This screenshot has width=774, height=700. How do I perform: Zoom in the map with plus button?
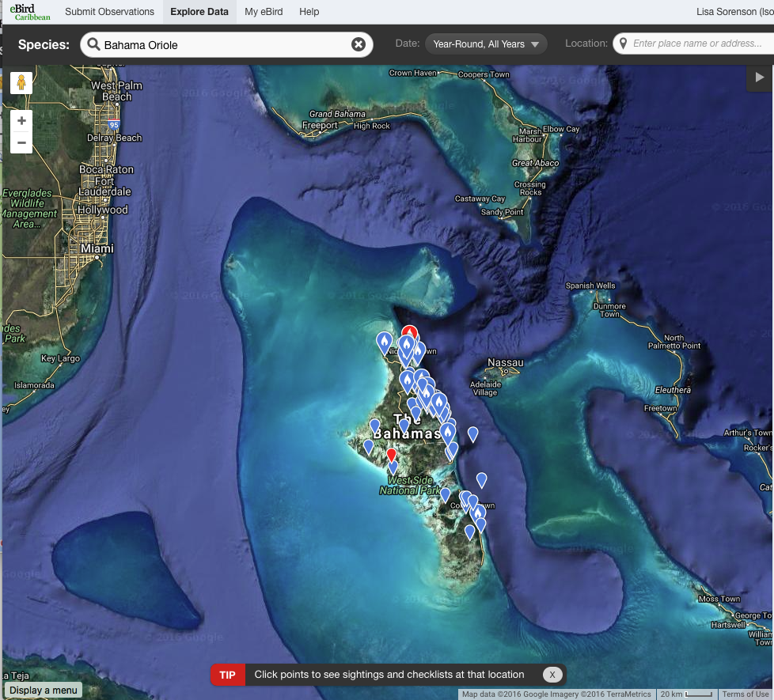(x=21, y=121)
